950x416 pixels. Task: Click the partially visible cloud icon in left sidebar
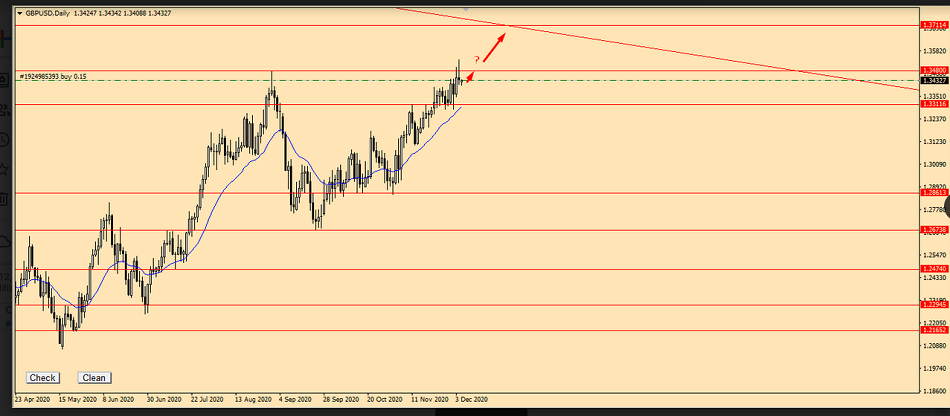4,241
